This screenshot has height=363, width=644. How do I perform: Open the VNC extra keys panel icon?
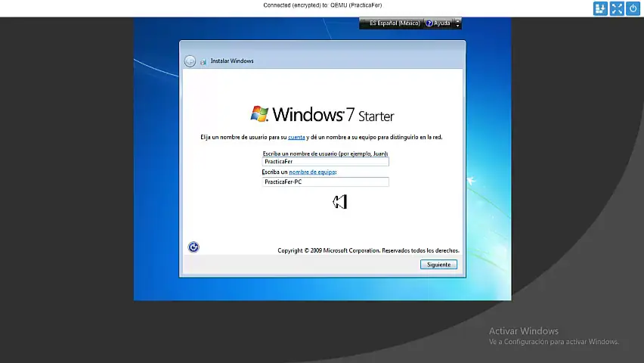(x=600, y=8)
